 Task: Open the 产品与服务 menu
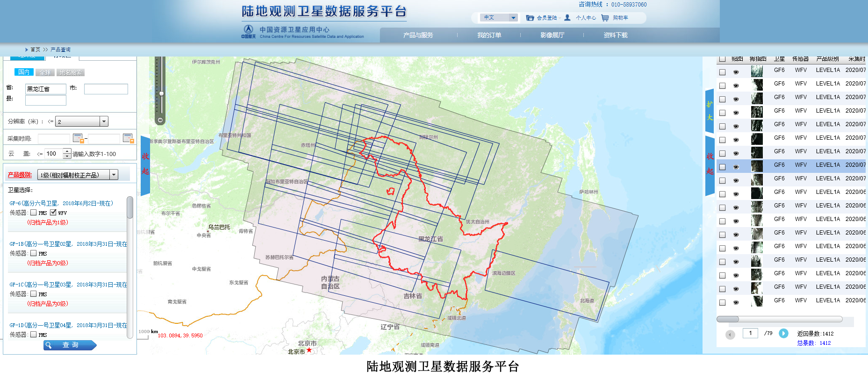pyautogui.click(x=418, y=35)
